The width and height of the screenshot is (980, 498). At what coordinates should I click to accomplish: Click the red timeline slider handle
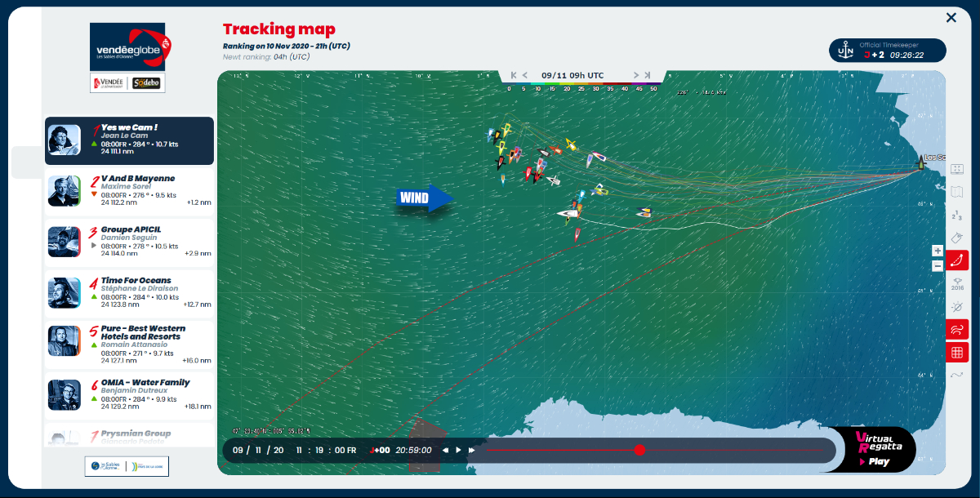639,450
